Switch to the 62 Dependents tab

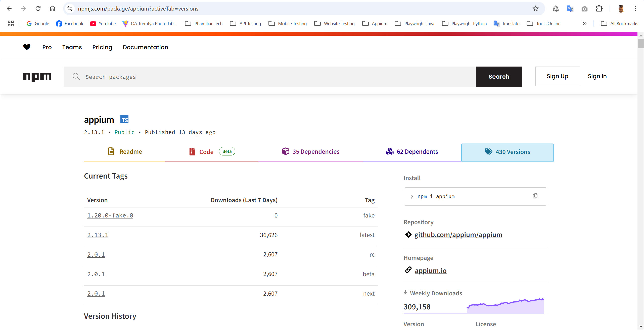[x=412, y=152]
